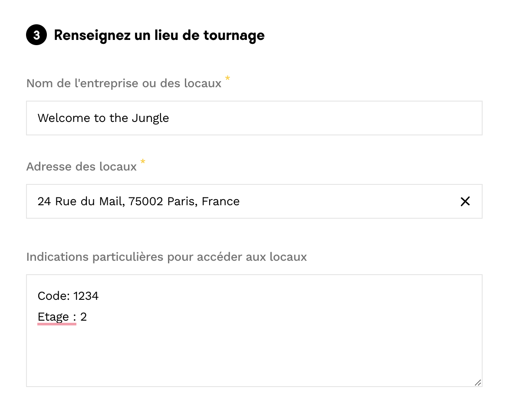Click the textarea resize handle

(x=477, y=382)
